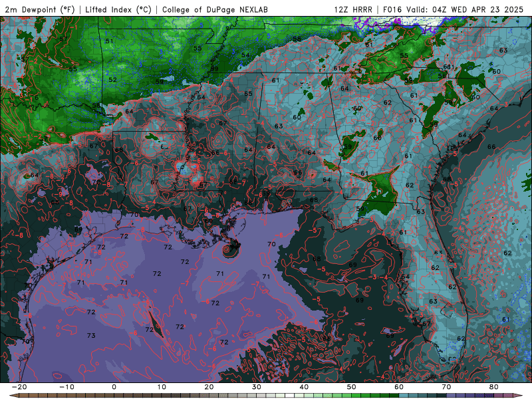This screenshot has width=532, height=399.
Task: Click the 40 tick label on the color scale
Action: click(x=304, y=387)
